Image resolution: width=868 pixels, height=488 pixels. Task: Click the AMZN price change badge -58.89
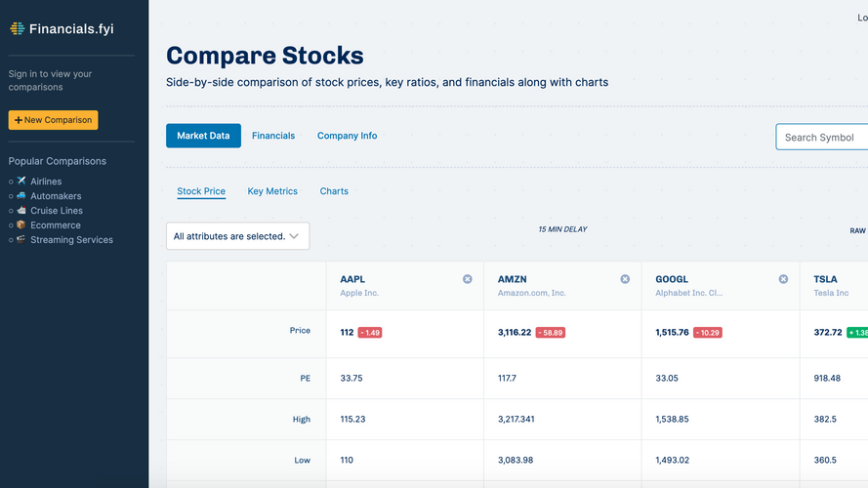click(551, 333)
